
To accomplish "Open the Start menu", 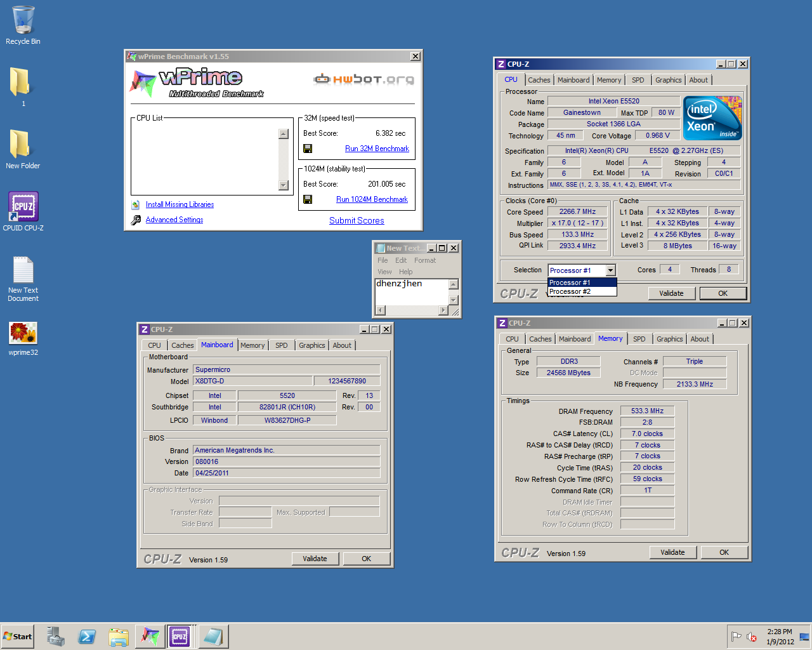I will (18, 637).
